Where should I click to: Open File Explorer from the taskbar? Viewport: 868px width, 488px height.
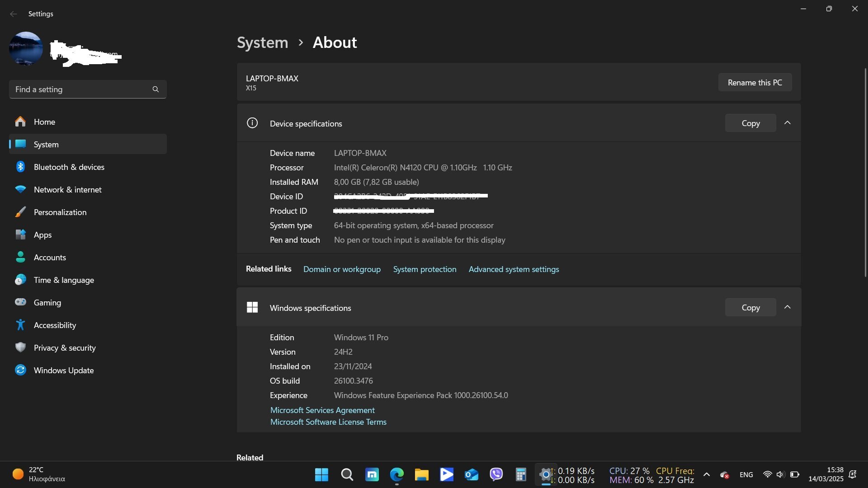coord(421,474)
